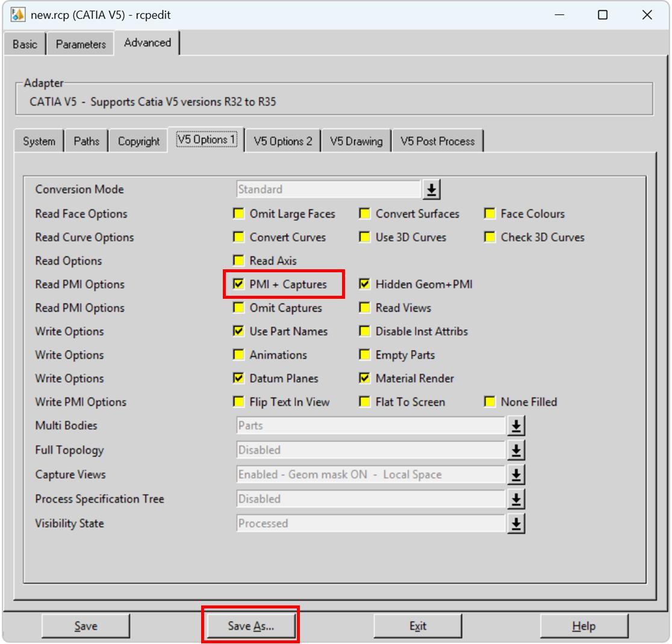Click the Read Face Options label
Image resolution: width=672 pixels, height=644 pixels.
[x=81, y=213]
